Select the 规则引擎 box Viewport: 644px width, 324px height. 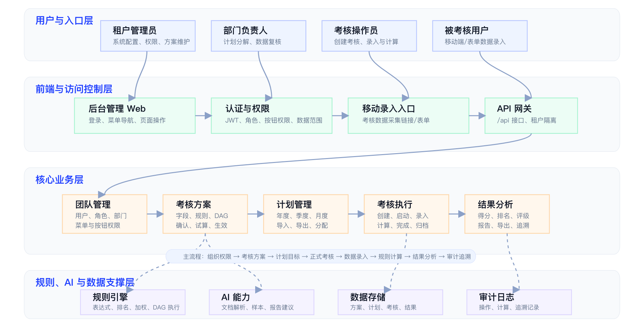[x=133, y=302]
